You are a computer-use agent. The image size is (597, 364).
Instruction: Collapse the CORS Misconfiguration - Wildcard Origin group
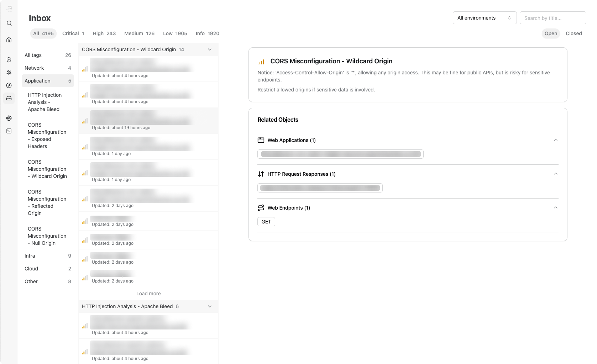pyautogui.click(x=210, y=49)
